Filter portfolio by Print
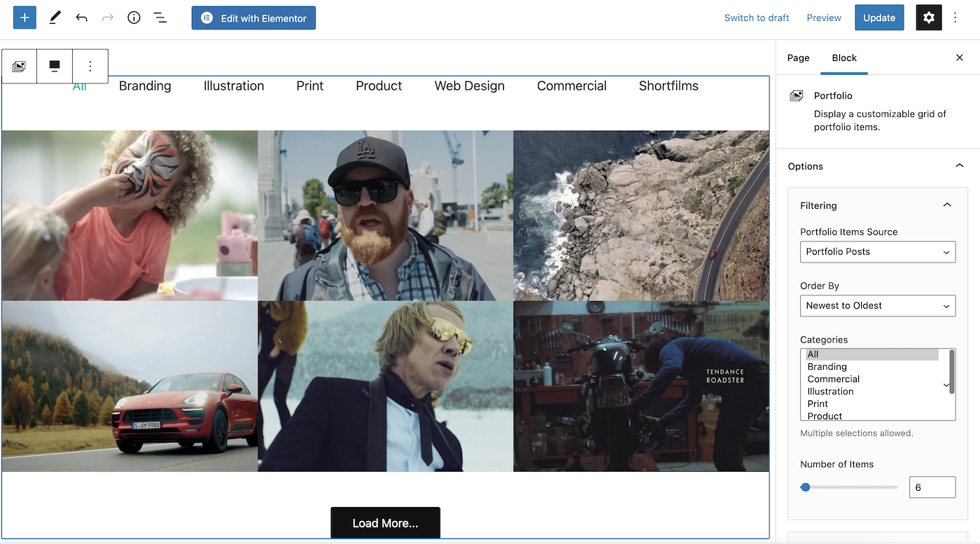980x544 pixels. click(310, 85)
